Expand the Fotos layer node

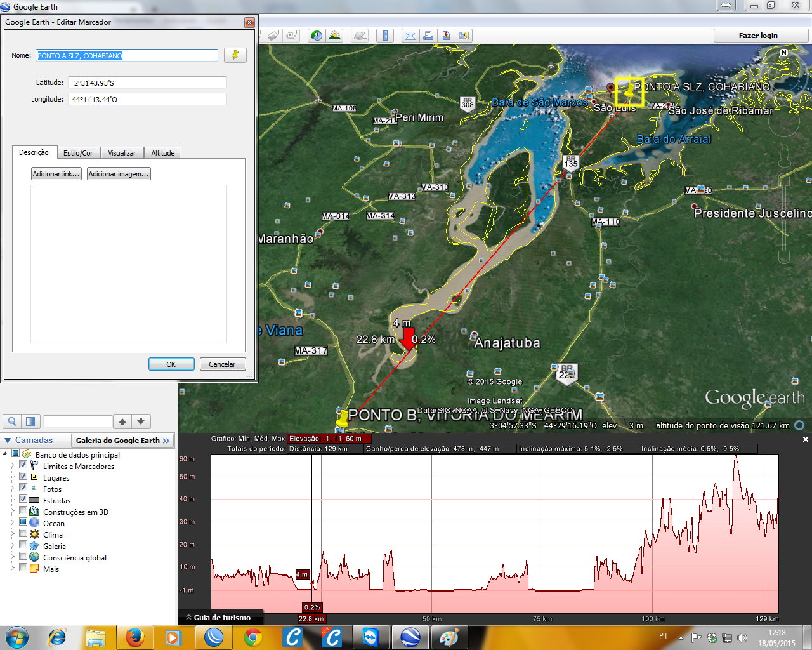[13, 489]
